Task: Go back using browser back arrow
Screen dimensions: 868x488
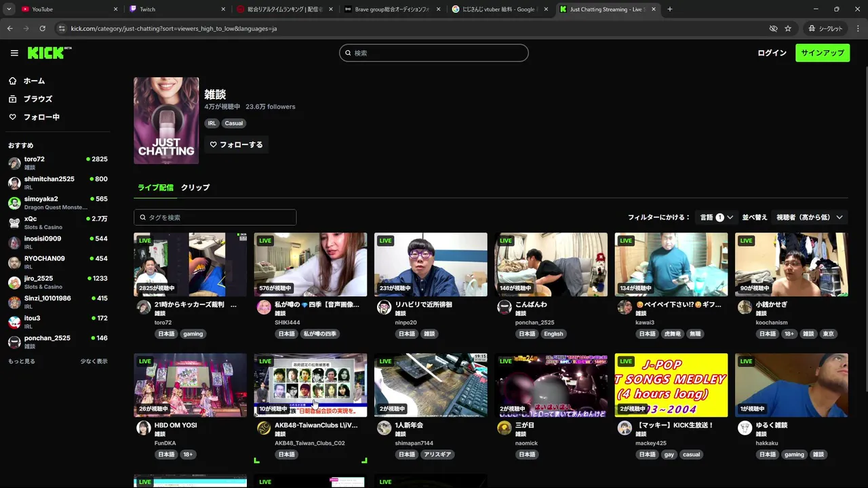Action: 9,28
